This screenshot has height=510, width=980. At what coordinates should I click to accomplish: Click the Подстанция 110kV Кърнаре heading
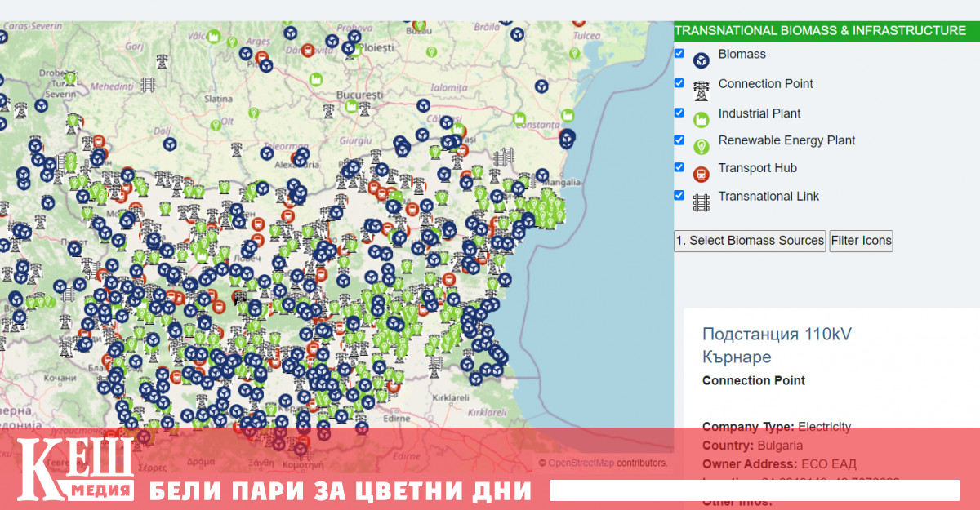click(777, 345)
